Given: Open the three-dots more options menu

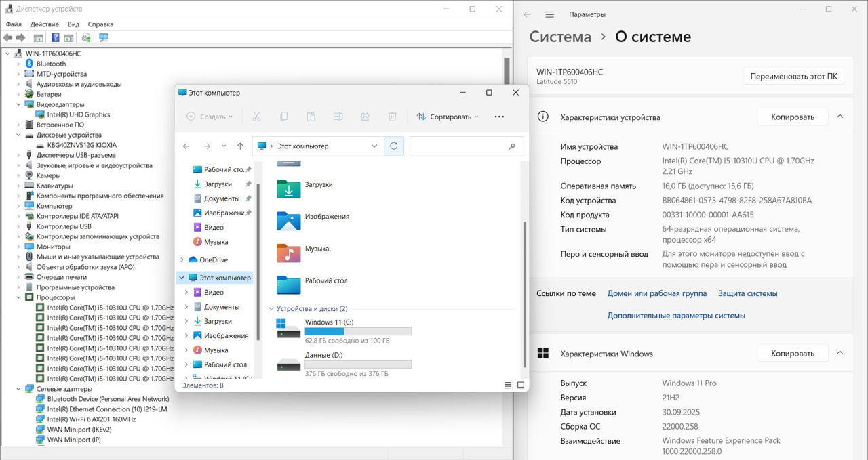Looking at the screenshot, I should coord(499,117).
